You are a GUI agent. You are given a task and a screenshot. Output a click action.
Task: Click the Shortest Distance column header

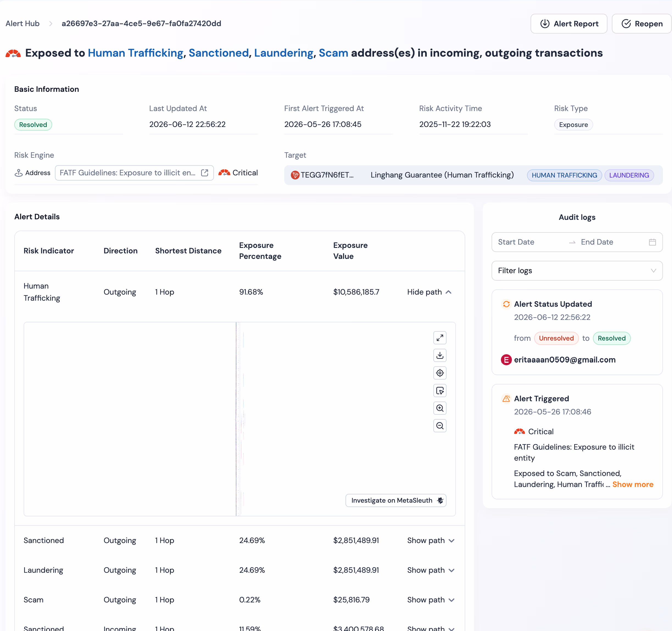[x=188, y=251]
